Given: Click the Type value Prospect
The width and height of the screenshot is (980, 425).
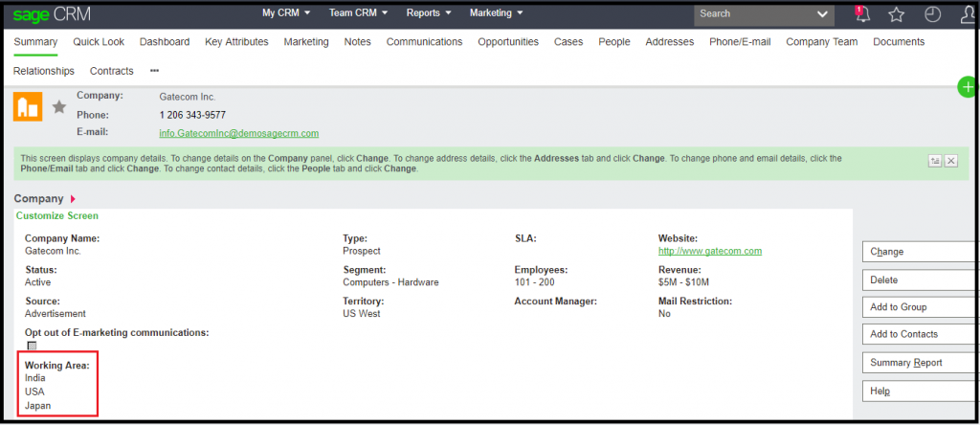Looking at the screenshot, I should pos(361,251).
